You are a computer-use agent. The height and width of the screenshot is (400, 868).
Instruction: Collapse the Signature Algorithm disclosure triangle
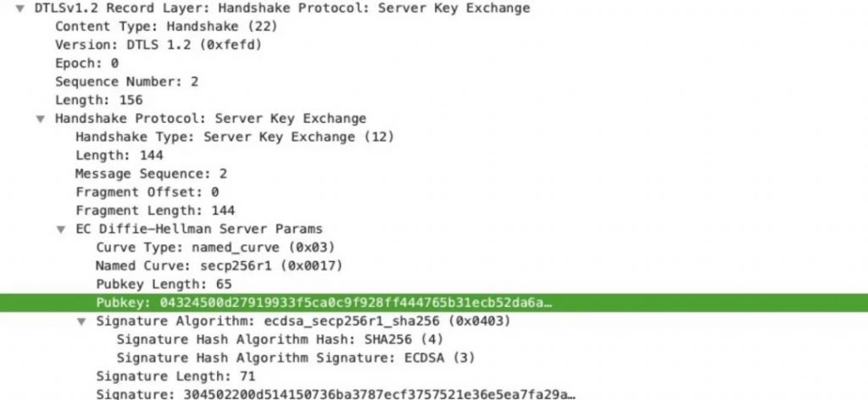81,321
